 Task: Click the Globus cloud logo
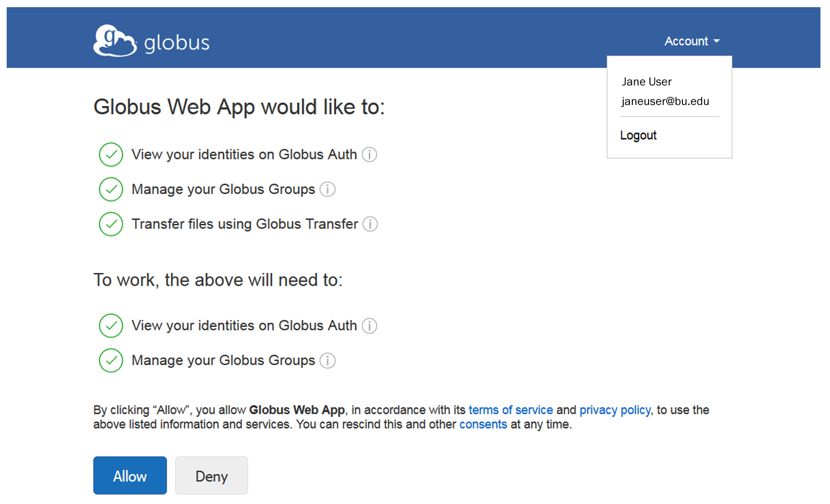(115, 41)
